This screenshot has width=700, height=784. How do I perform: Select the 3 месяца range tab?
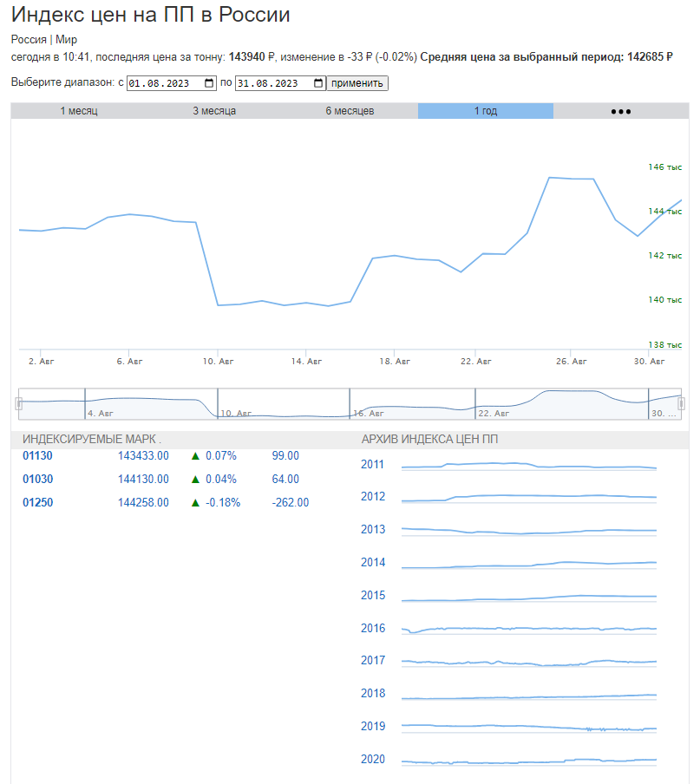pyautogui.click(x=214, y=111)
